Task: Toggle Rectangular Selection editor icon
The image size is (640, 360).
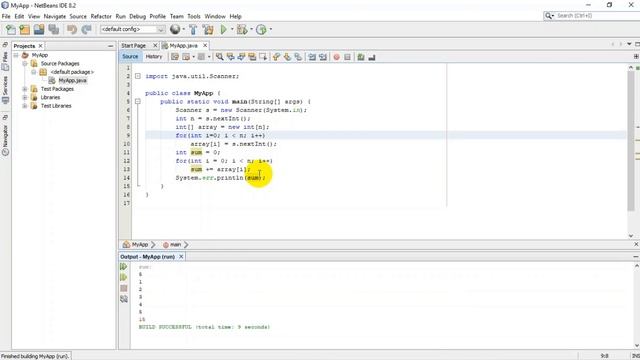Action: [263, 57]
